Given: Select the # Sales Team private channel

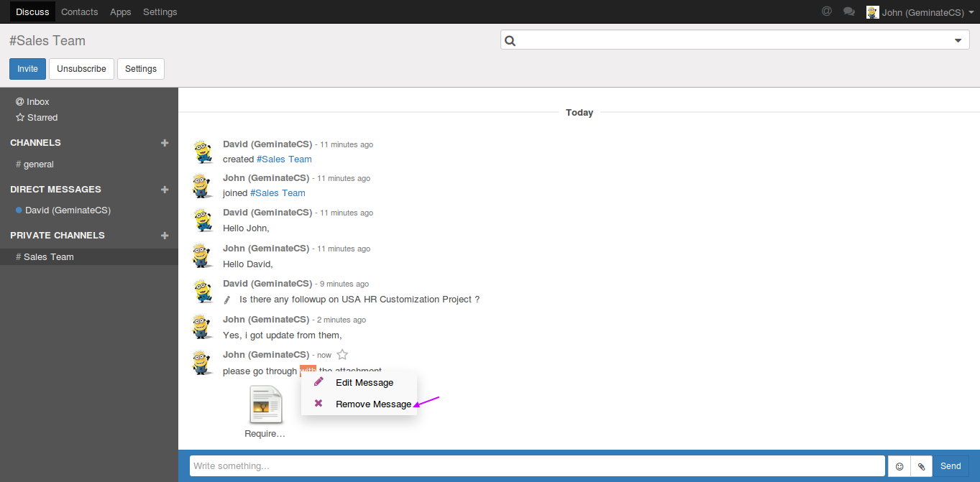Looking at the screenshot, I should point(89,256).
